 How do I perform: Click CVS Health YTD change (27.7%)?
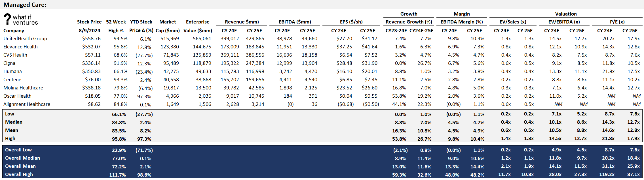coord(144,55)
